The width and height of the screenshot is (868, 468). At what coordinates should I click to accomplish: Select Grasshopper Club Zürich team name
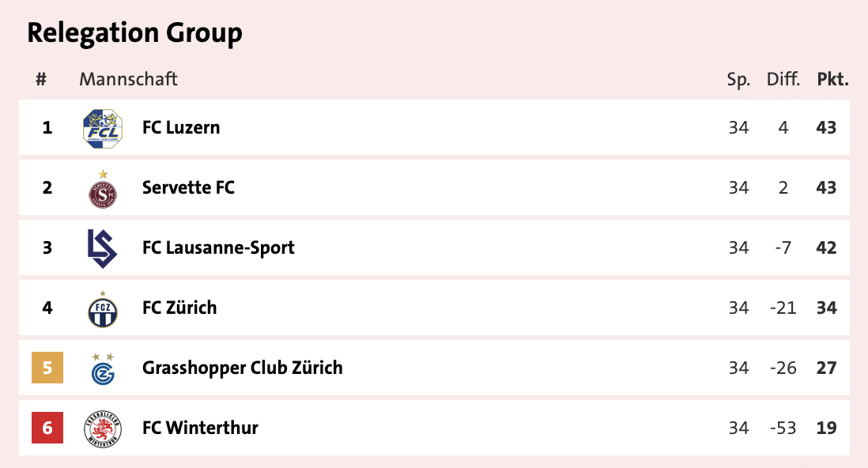click(243, 368)
